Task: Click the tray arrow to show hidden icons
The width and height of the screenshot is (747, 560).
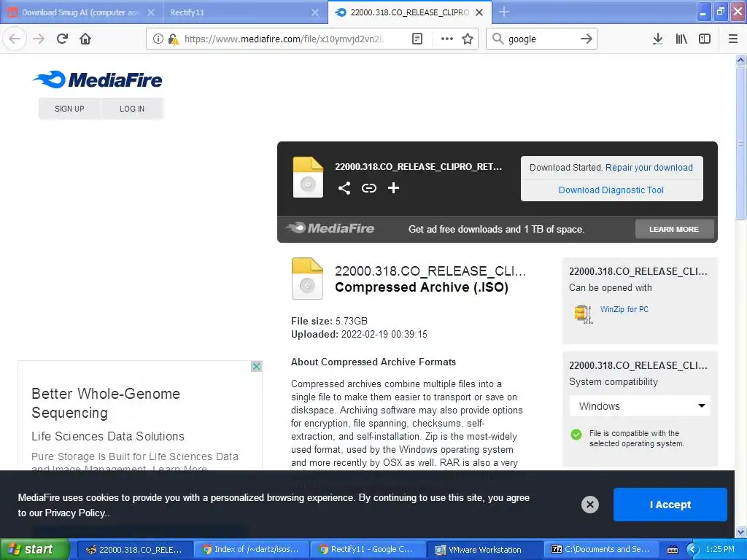Action: 692,550
